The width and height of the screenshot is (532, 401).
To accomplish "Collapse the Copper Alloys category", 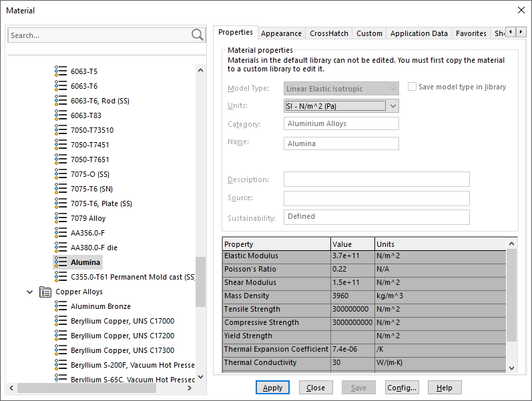I will [29, 292].
